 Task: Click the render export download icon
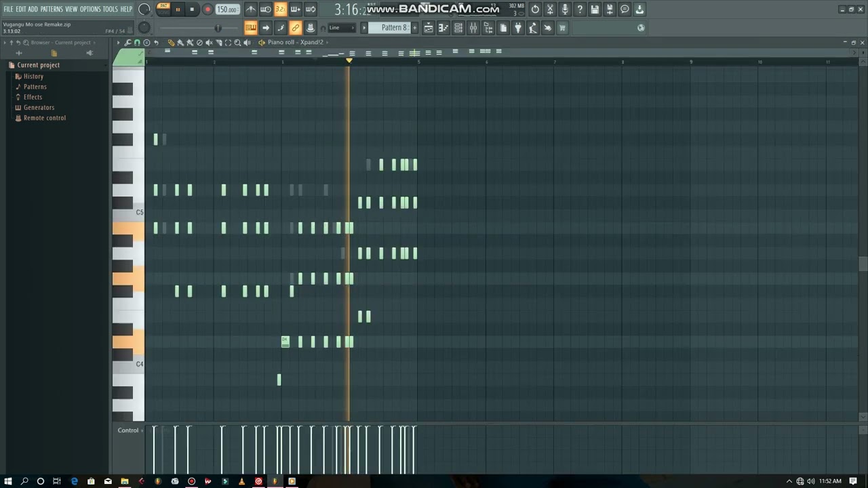(639, 9)
